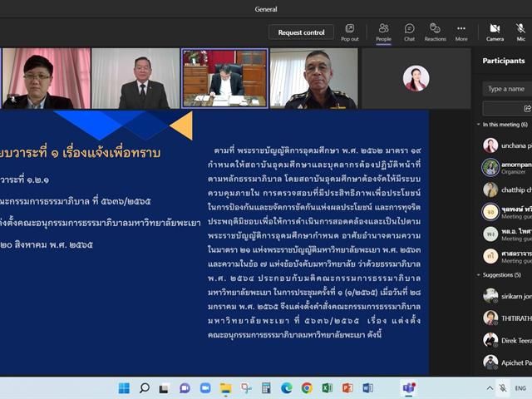
Task: Unmute the Mic in the meeting toolbar
Action: (521, 32)
